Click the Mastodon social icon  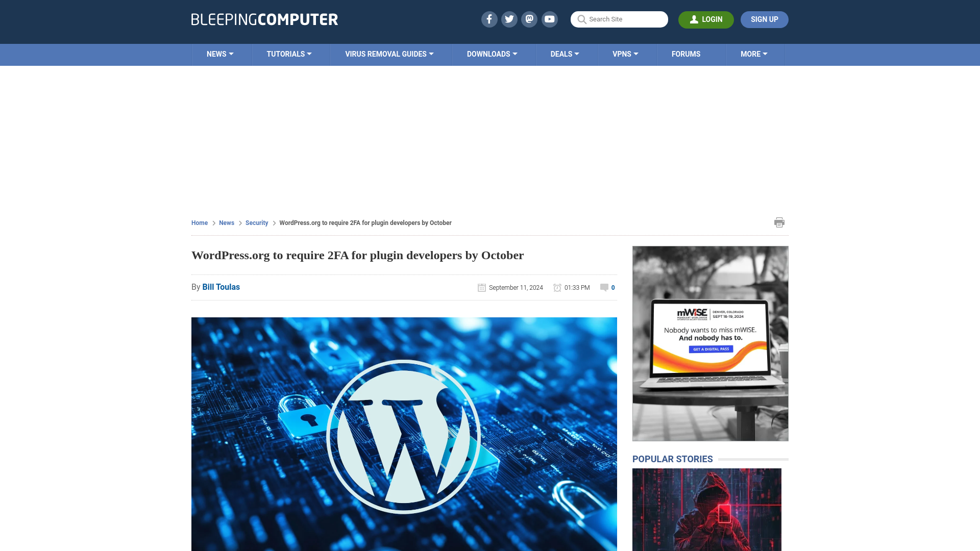click(530, 19)
